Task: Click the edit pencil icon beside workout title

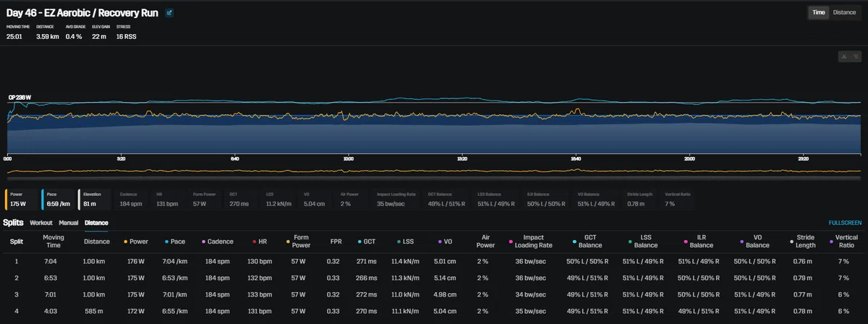Action: 169,13
